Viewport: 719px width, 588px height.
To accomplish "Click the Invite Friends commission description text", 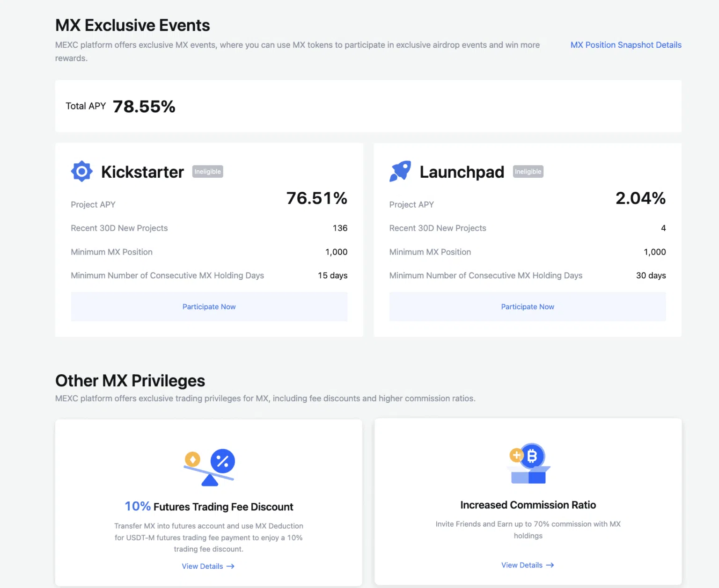I will click(x=528, y=530).
